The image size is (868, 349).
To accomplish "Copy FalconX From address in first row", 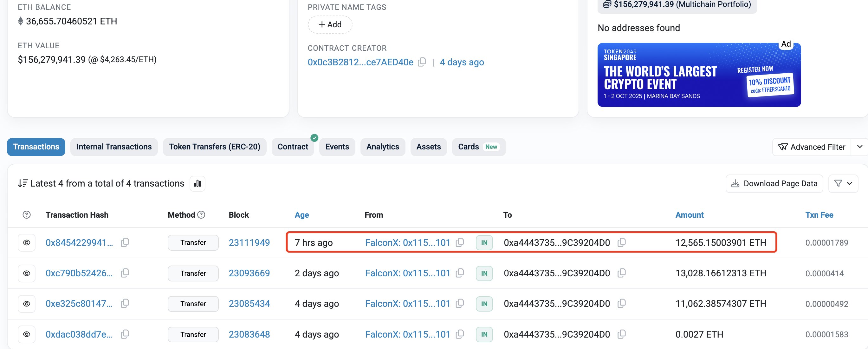I will point(460,242).
